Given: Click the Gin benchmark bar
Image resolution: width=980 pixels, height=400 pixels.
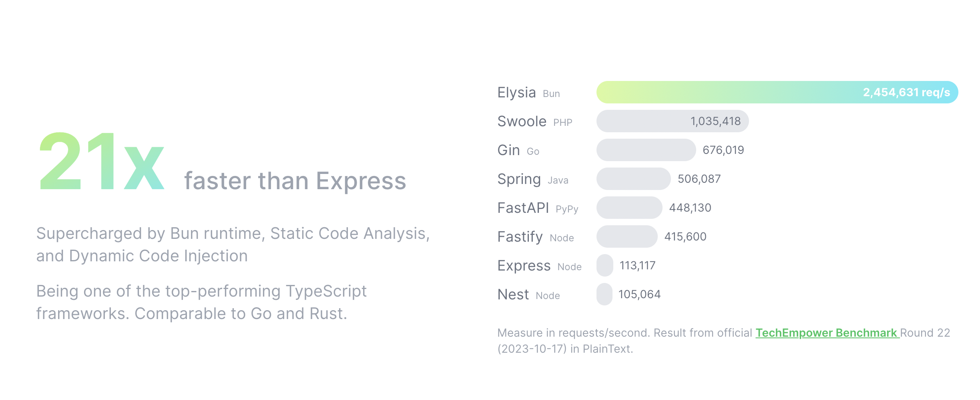Looking at the screenshot, I should pos(646,150).
